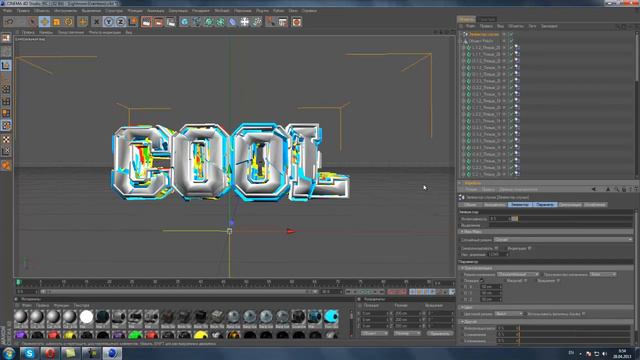Viewport: 640px width, 360px height.
Task: Open the Камеры viewport menu
Action: (x=46, y=32)
